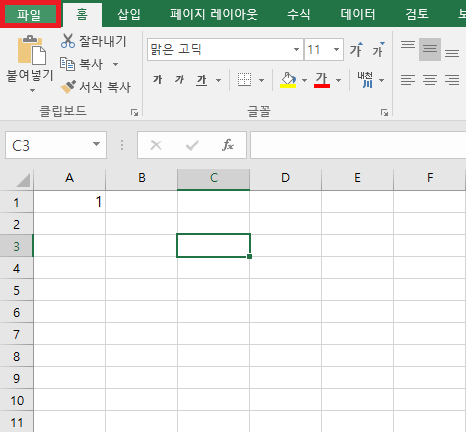
Task: Click the fx insert function icon
Action: pyautogui.click(x=228, y=145)
